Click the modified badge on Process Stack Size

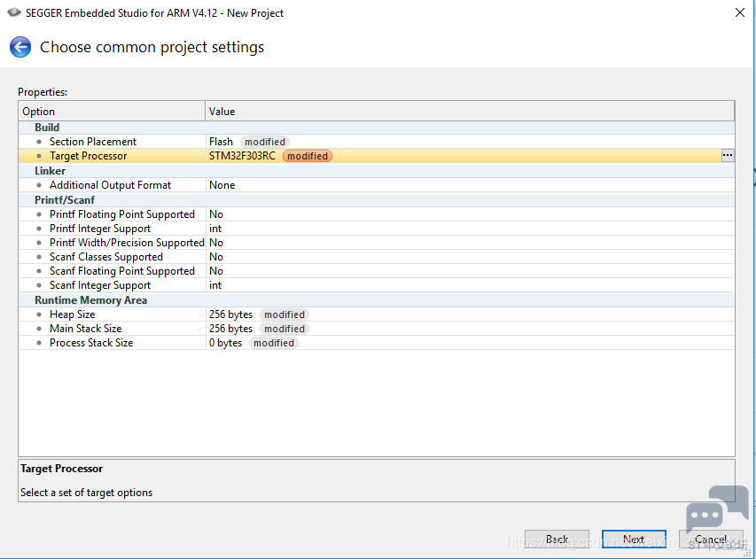(x=274, y=343)
